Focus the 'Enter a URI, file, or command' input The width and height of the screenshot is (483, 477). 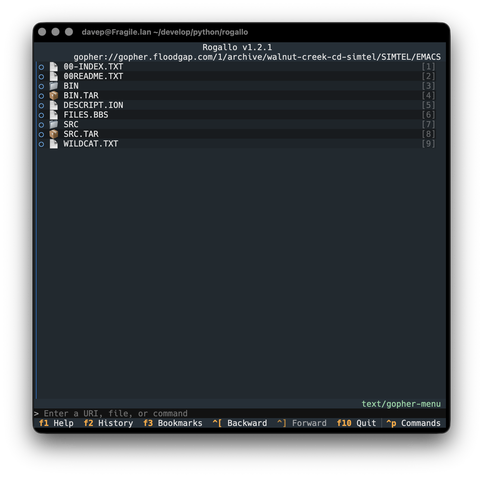tap(241, 414)
